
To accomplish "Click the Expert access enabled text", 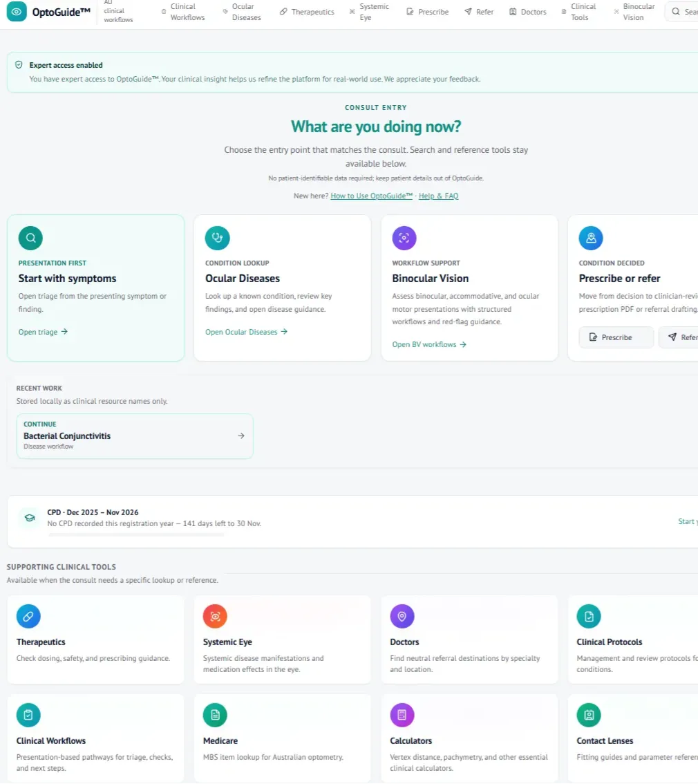I will 66,65.
